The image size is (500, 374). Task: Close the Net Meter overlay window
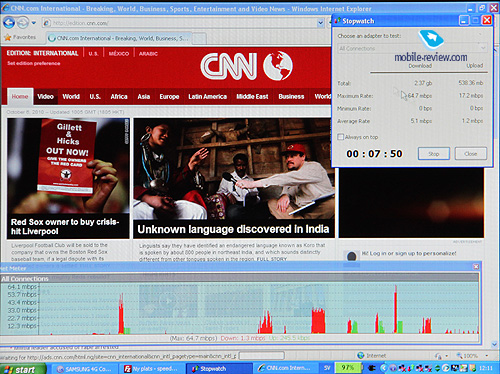click(x=476, y=266)
